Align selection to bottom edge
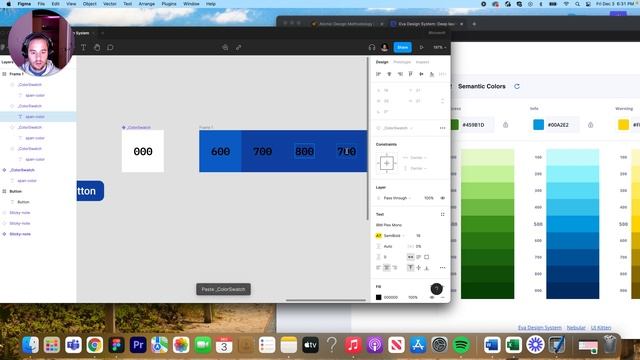This screenshot has height=360, width=640. pos(432,74)
